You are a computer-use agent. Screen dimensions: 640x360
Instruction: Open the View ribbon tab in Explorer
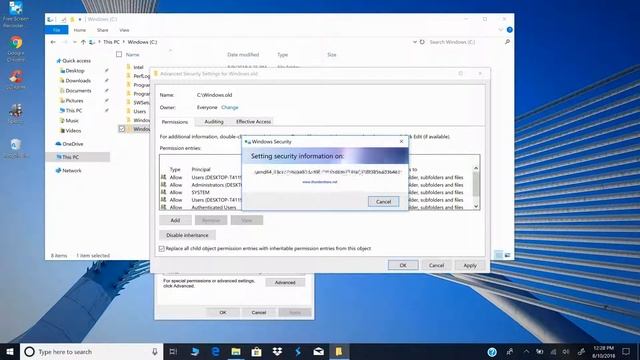pos(124,30)
